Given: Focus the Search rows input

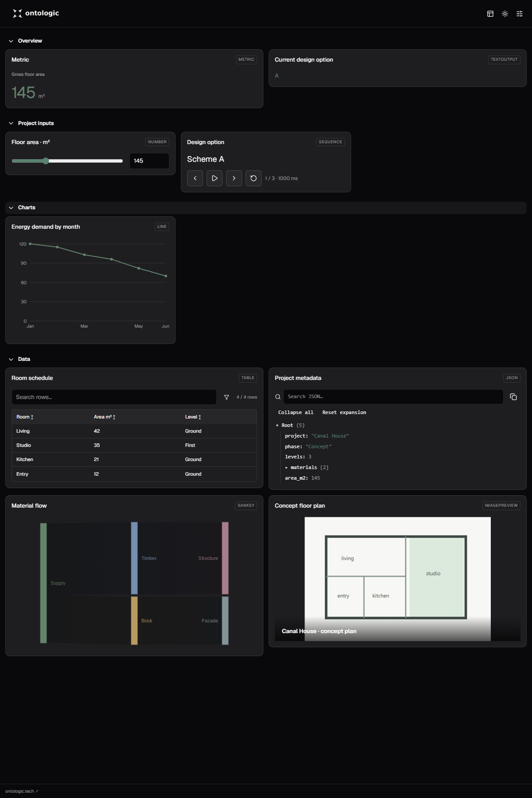Looking at the screenshot, I should point(114,397).
